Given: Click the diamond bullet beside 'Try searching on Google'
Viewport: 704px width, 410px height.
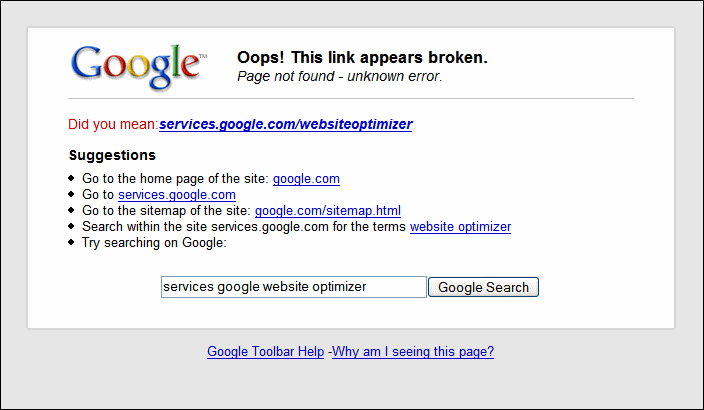Looking at the screenshot, I should [x=72, y=243].
